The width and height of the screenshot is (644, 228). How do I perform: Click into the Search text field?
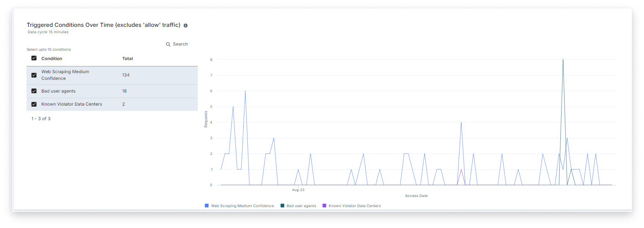pyautogui.click(x=181, y=44)
